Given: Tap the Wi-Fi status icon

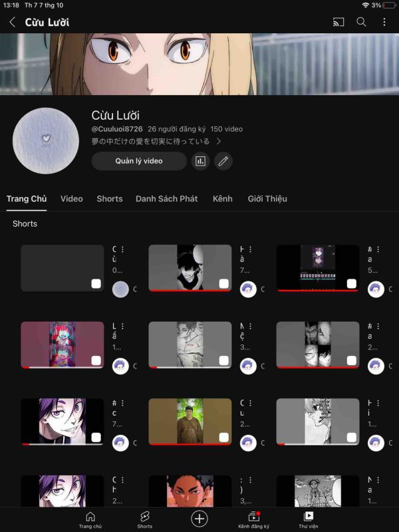Looking at the screenshot, I should 365,5.
